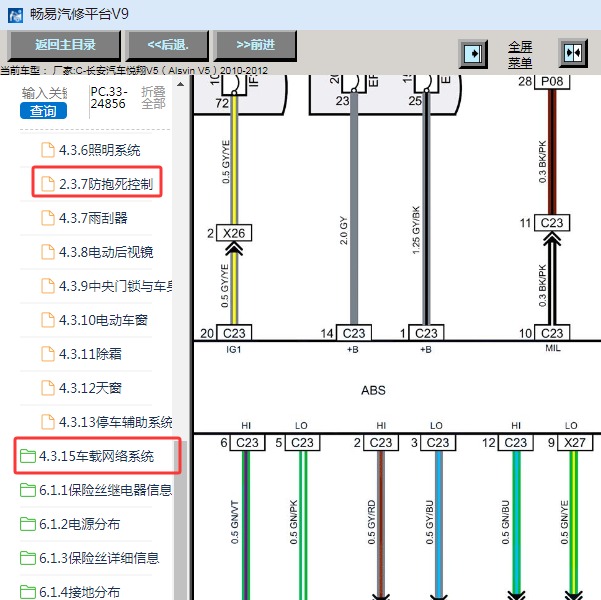Image resolution: width=601 pixels, height=600 pixels.
Task: Open document 4.3.12天窗
Action: click(90, 388)
